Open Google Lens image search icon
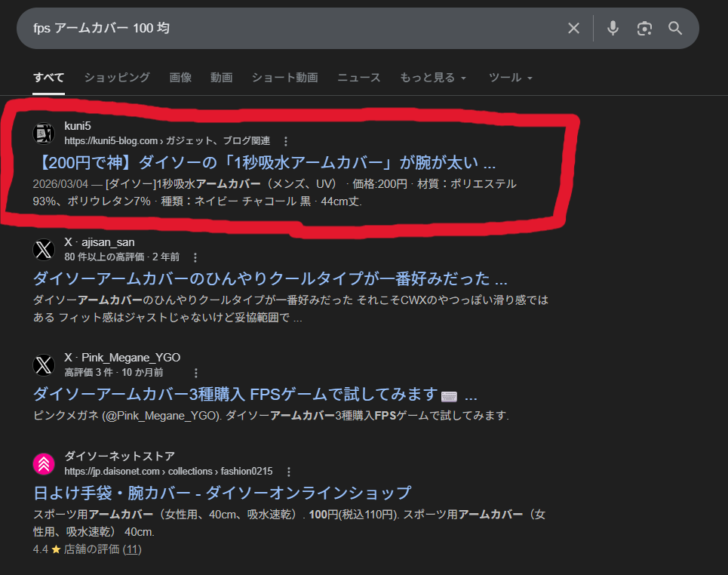728x575 pixels. pos(644,29)
